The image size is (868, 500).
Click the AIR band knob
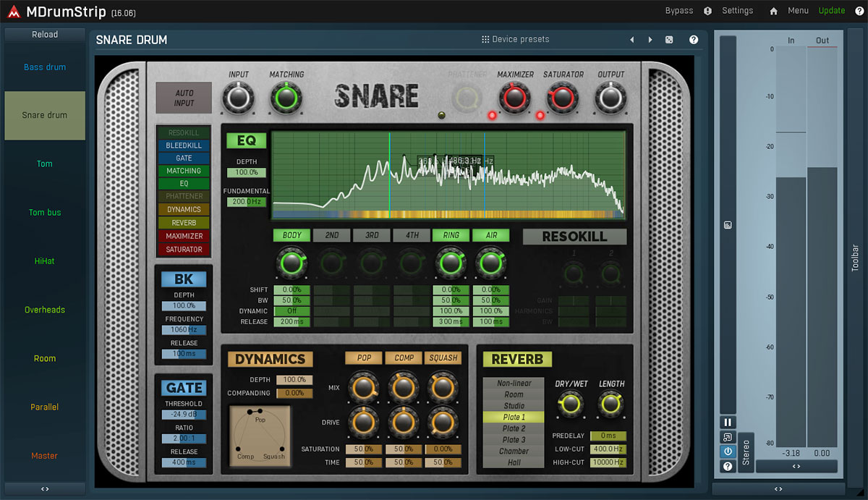pos(490,263)
